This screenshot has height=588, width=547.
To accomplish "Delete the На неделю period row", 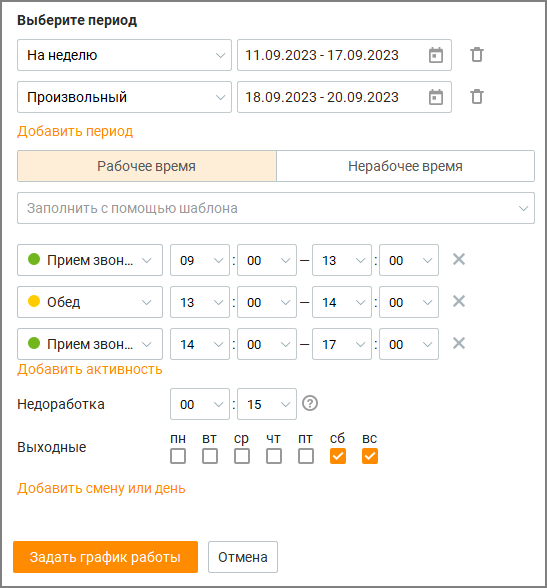I will (477, 55).
